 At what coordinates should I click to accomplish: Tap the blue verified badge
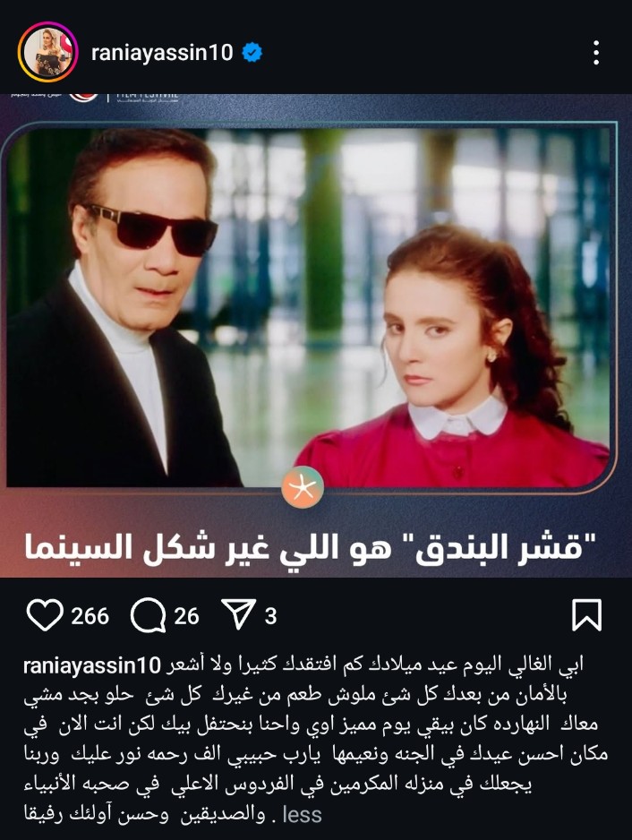click(252, 53)
